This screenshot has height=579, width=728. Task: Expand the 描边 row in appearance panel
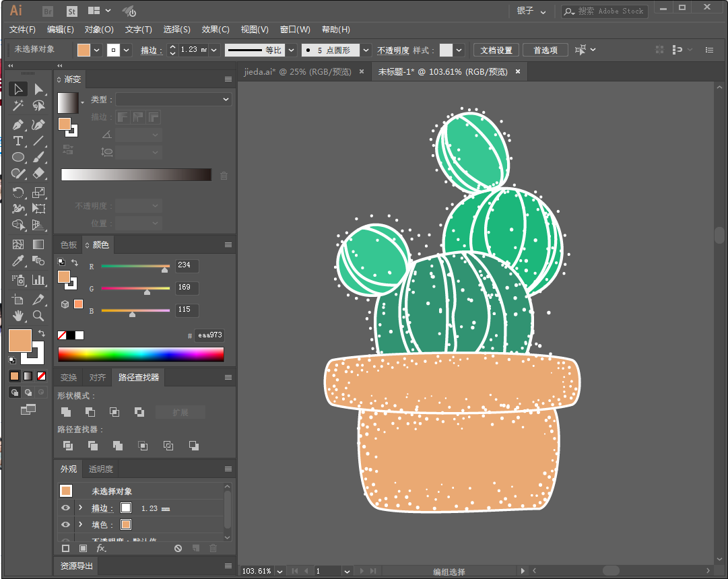tap(81, 508)
